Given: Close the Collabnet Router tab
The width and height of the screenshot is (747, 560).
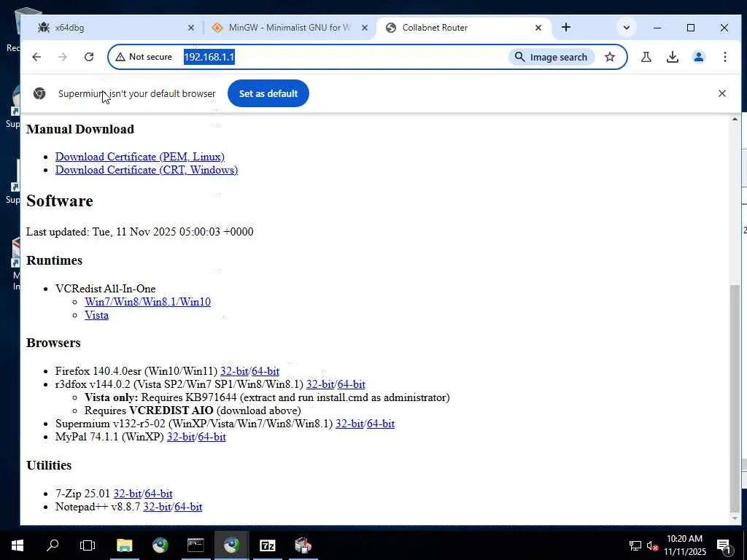Looking at the screenshot, I should point(538,28).
